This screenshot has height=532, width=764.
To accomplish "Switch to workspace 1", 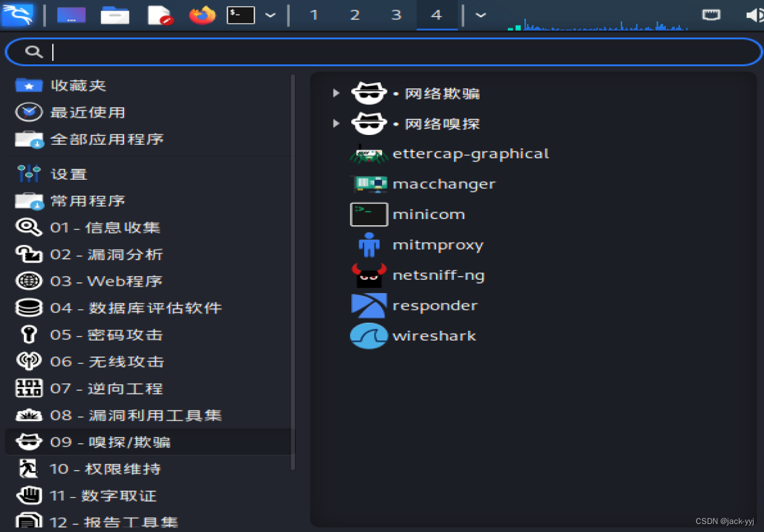I will 314,15.
